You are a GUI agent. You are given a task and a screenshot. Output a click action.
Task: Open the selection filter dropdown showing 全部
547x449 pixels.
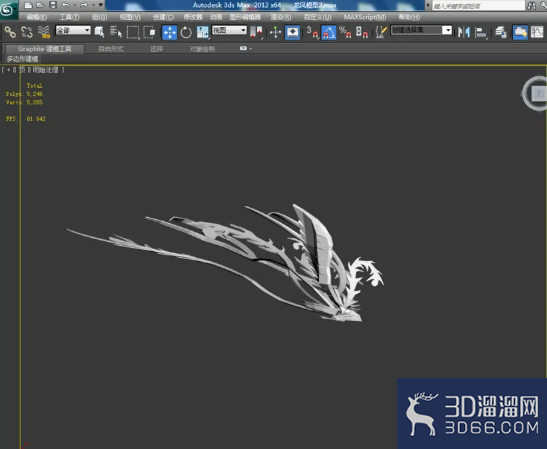coord(73,30)
